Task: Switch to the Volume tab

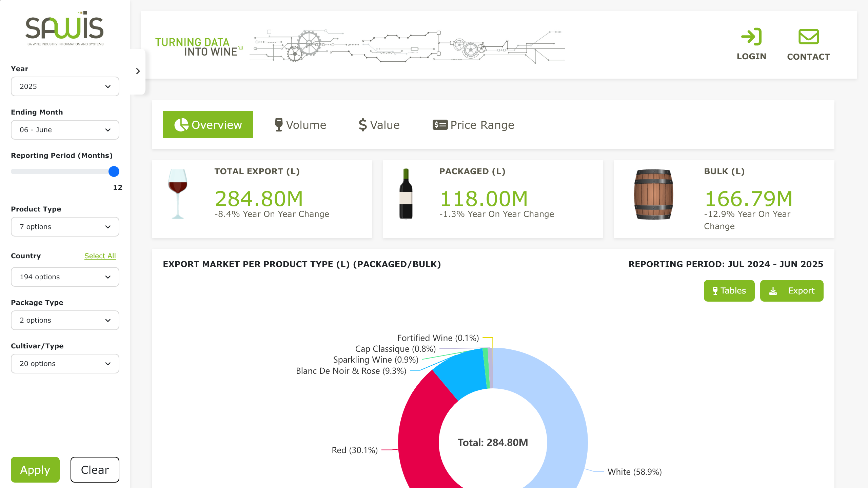Action: pos(300,125)
